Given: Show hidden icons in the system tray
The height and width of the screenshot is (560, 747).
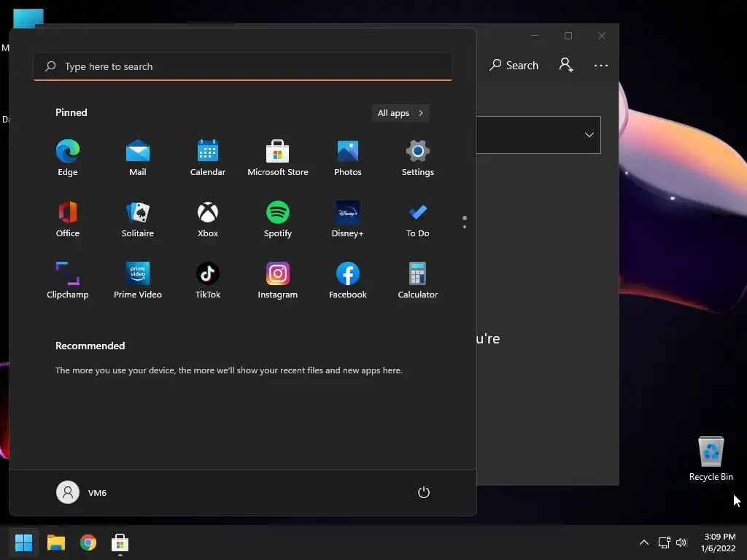Looking at the screenshot, I should [x=643, y=542].
